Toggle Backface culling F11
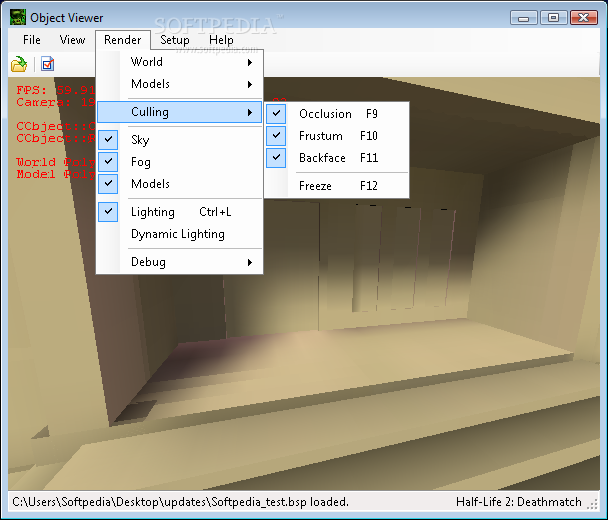608x520 pixels. coord(337,158)
